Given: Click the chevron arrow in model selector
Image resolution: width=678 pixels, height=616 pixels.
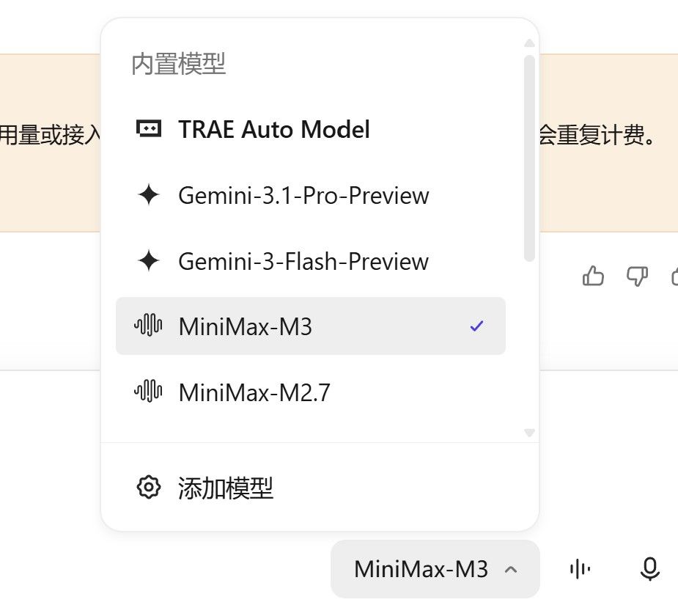Looking at the screenshot, I should [511, 569].
